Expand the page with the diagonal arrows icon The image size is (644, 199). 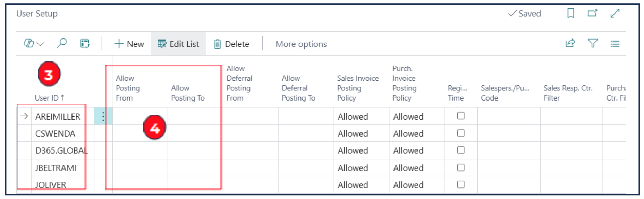point(615,14)
